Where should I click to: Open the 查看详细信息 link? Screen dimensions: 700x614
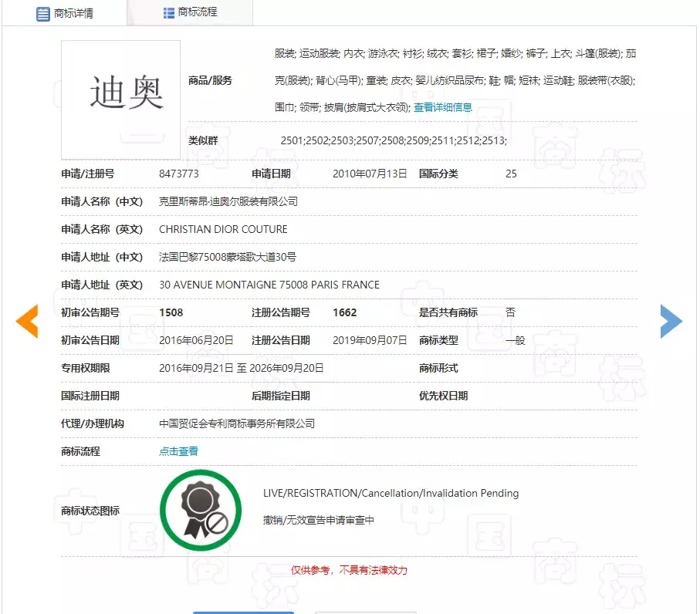coord(443,107)
